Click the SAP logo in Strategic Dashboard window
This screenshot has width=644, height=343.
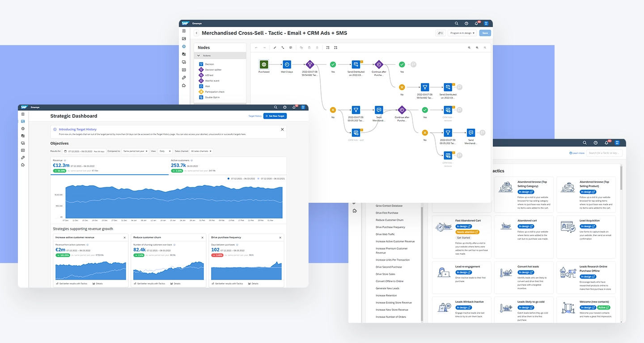(x=24, y=107)
